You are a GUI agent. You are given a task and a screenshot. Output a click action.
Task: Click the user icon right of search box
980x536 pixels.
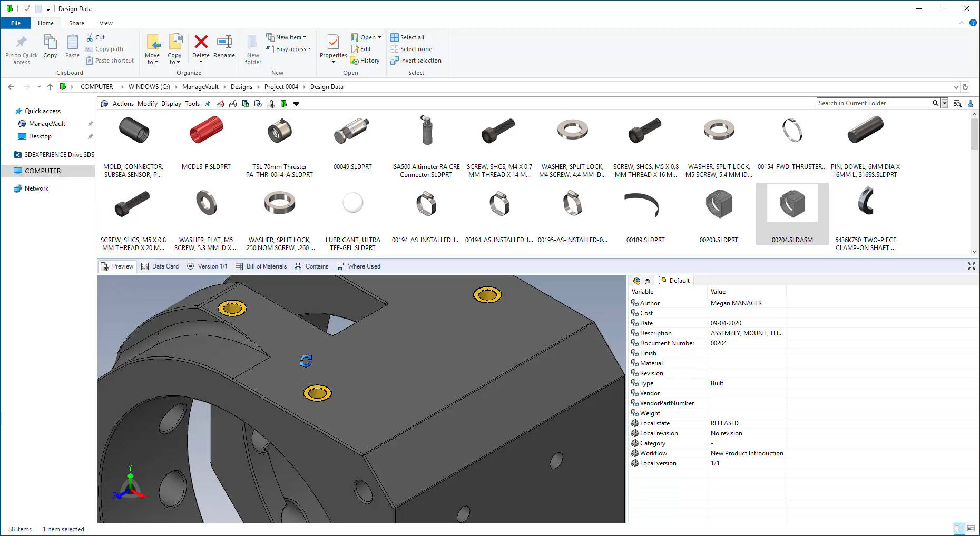click(x=971, y=104)
